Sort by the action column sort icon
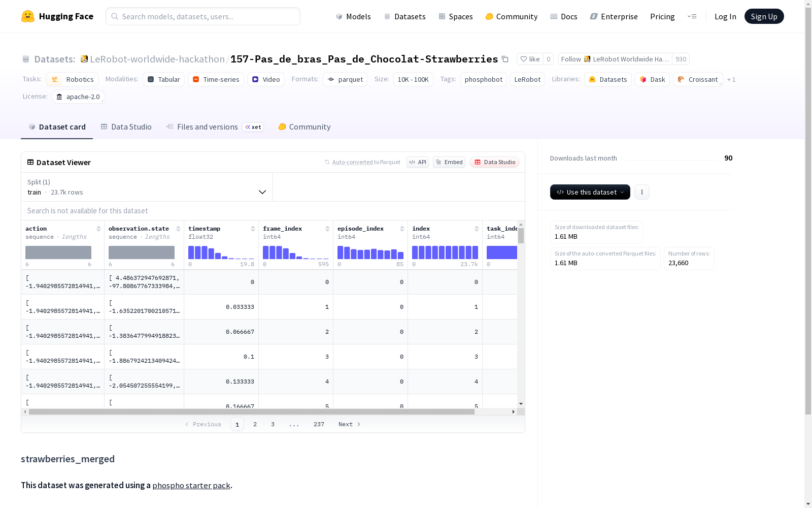Image resolution: width=812 pixels, height=508 pixels. (98, 229)
